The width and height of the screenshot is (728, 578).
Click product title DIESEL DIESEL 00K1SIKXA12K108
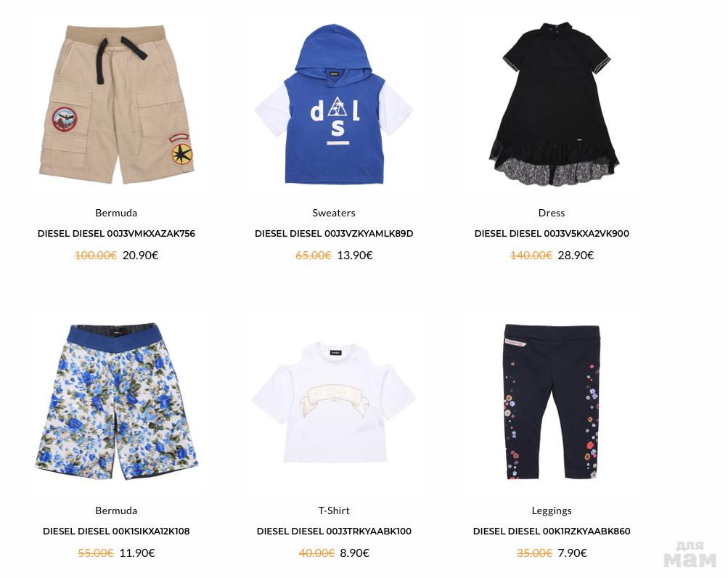(x=116, y=531)
